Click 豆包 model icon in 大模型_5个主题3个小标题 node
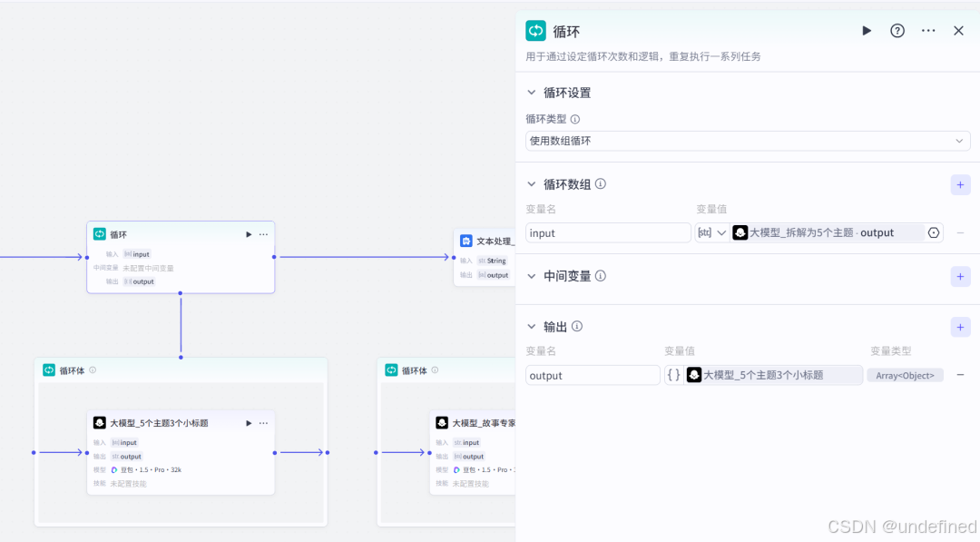The width and height of the screenshot is (980, 542). point(113,469)
